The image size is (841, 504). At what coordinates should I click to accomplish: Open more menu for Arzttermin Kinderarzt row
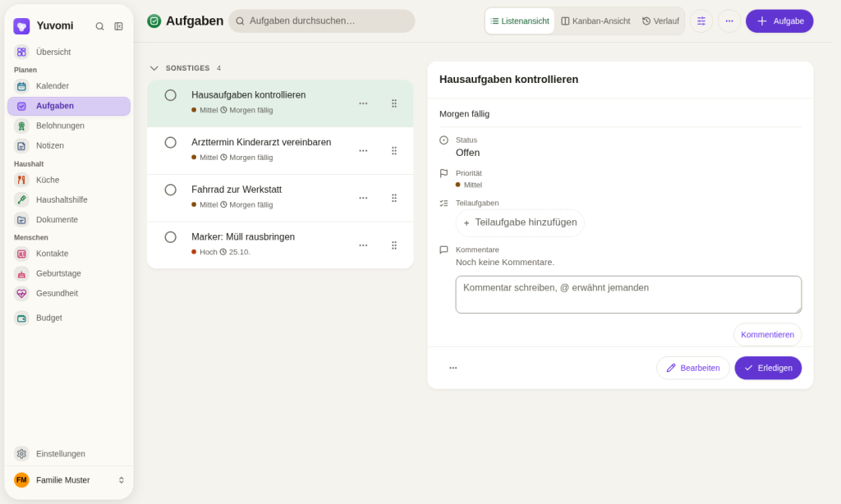point(363,151)
